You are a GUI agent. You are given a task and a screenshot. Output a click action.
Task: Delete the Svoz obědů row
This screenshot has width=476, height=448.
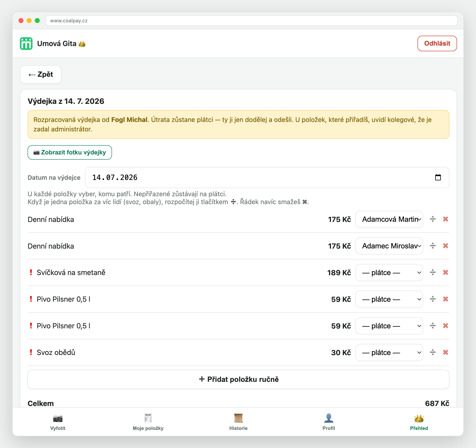445,352
